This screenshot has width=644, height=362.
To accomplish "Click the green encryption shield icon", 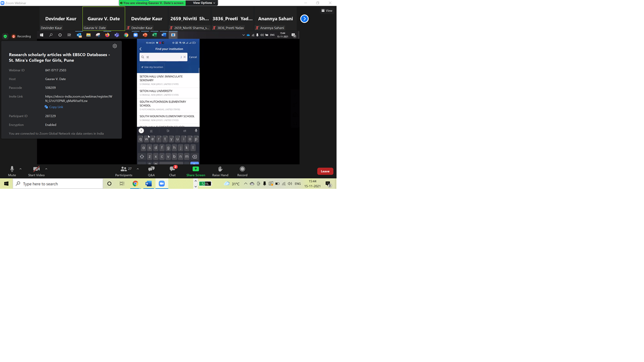I will point(6,36).
